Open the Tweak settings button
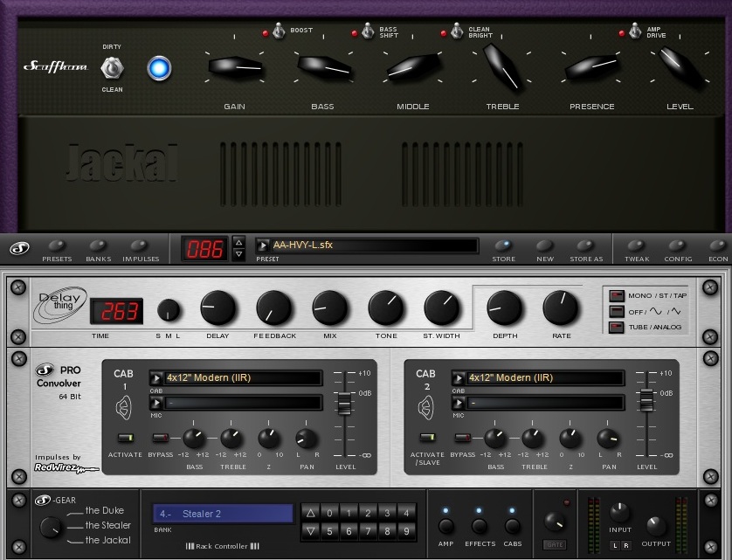This screenshot has height=560, width=732. click(x=637, y=245)
